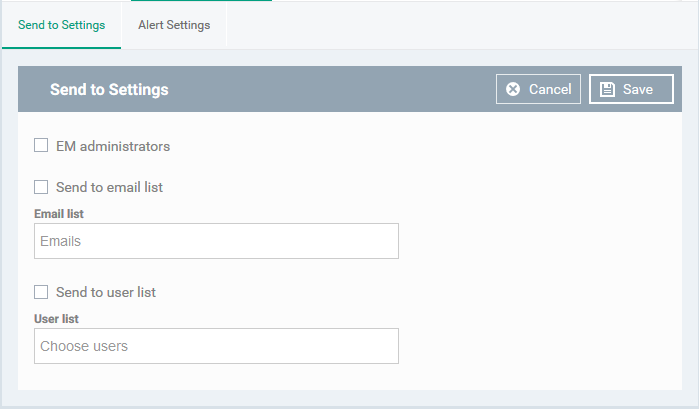Viewport: 699px width, 409px height.
Task: Tick the Send to email list checkbox
Action: click(x=41, y=187)
